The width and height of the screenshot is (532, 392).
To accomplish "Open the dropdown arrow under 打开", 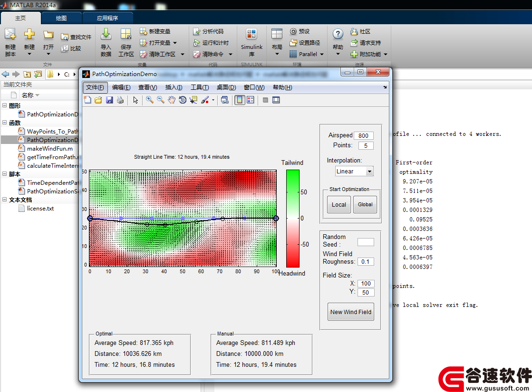I will click(x=48, y=54).
